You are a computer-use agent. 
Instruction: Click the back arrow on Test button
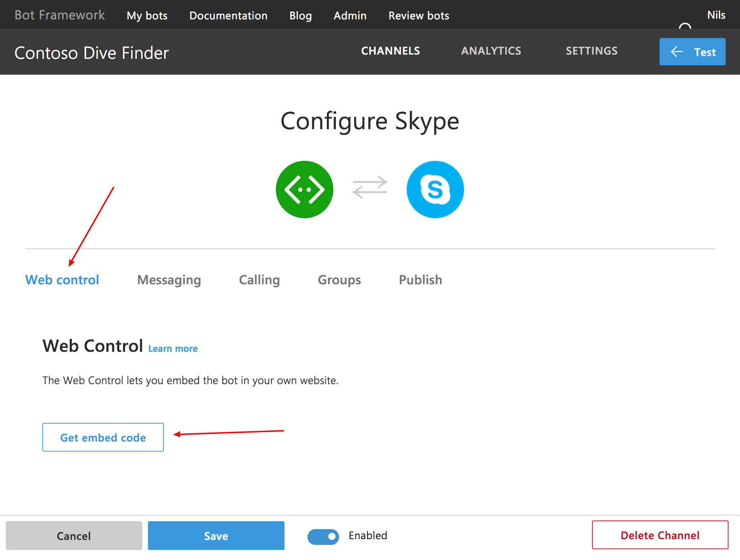(677, 52)
